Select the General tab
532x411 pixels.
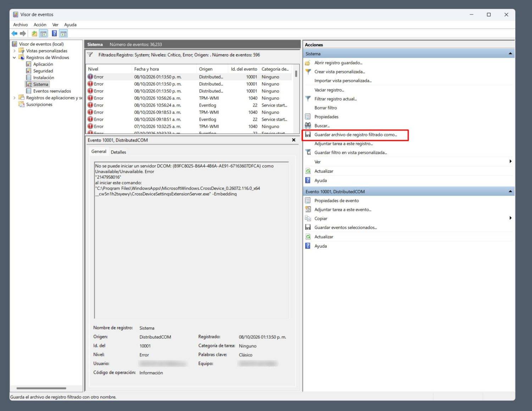pos(99,152)
